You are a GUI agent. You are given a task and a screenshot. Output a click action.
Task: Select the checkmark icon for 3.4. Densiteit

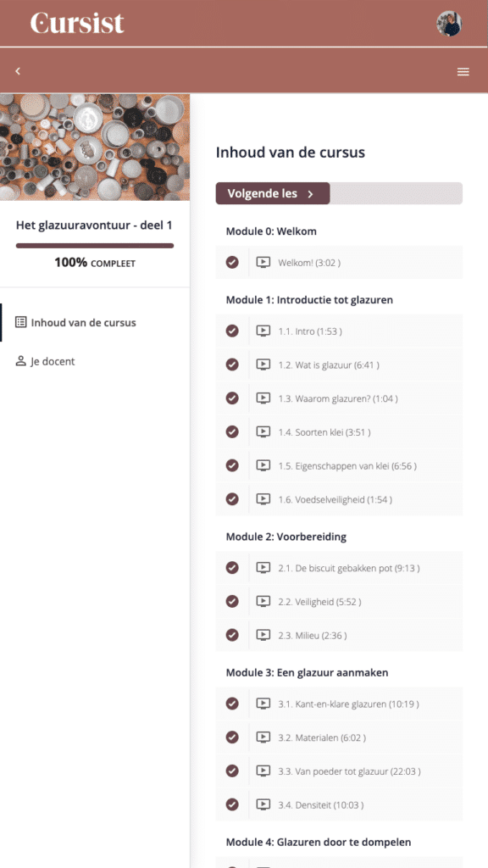click(232, 804)
